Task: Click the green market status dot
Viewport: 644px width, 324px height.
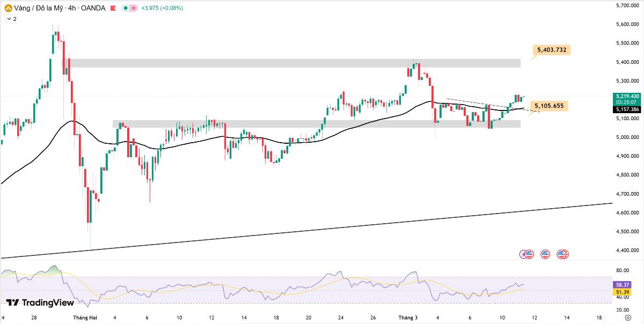Action: 125,8
